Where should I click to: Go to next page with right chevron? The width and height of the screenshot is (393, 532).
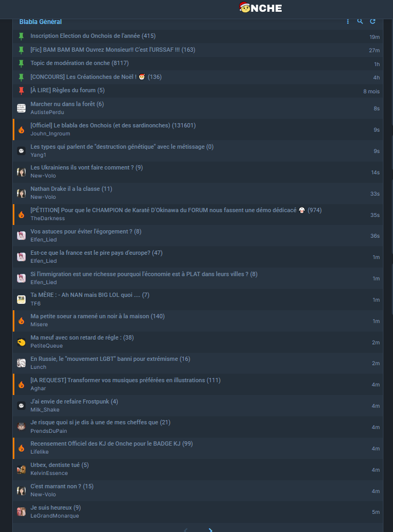click(x=210, y=530)
